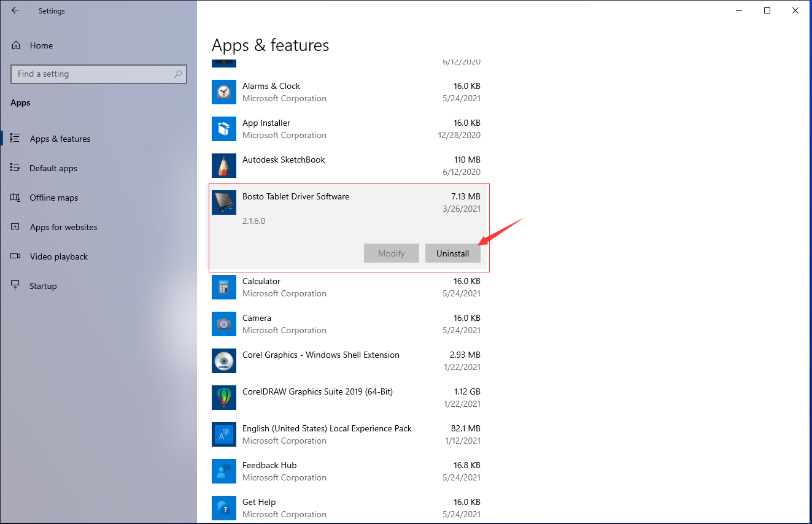Open Apps for websites page
Screen dimensions: 812x524
click(x=64, y=227)
